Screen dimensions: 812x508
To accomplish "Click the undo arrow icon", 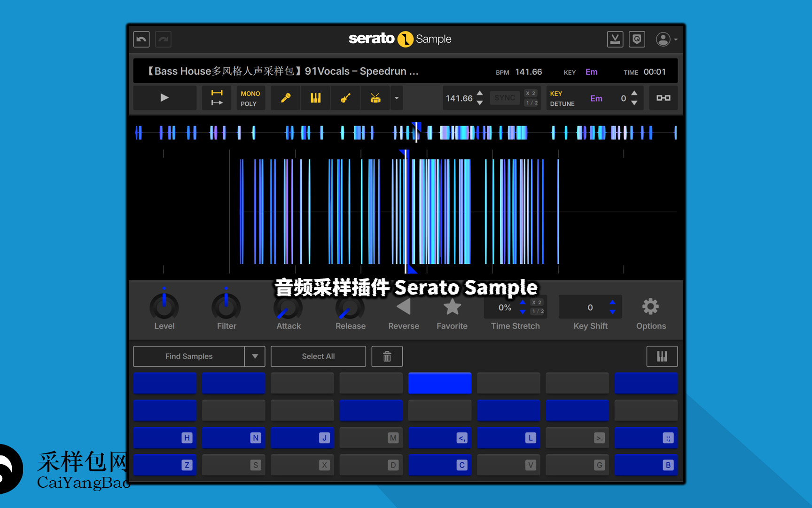I will click(141, 39).
